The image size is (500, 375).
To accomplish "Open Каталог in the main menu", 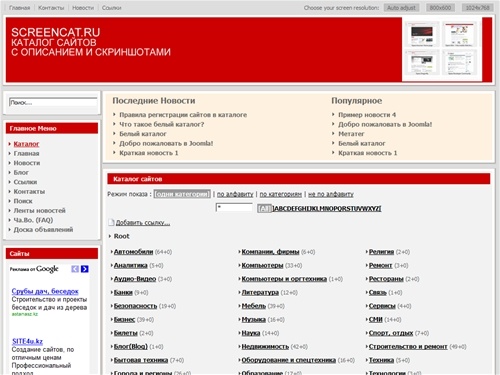I will (x=26, y=144).
